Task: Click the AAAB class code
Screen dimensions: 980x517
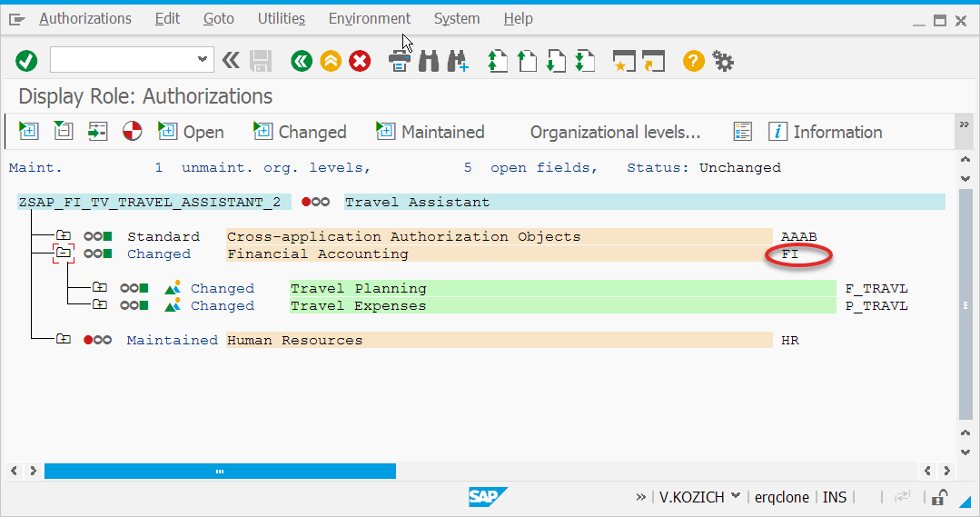Action: tap(798, 236)
